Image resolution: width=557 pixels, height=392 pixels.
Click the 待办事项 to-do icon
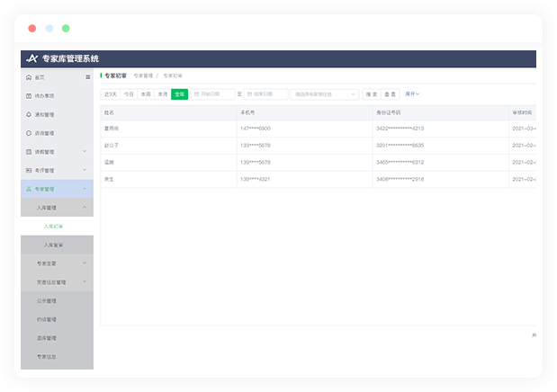coord(29,95)
